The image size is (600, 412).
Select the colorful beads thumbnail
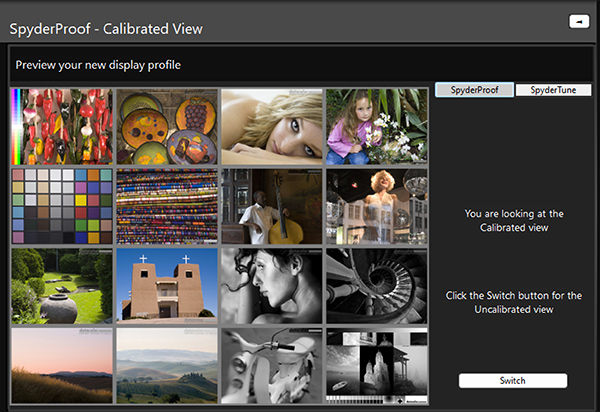pos(166,206)
